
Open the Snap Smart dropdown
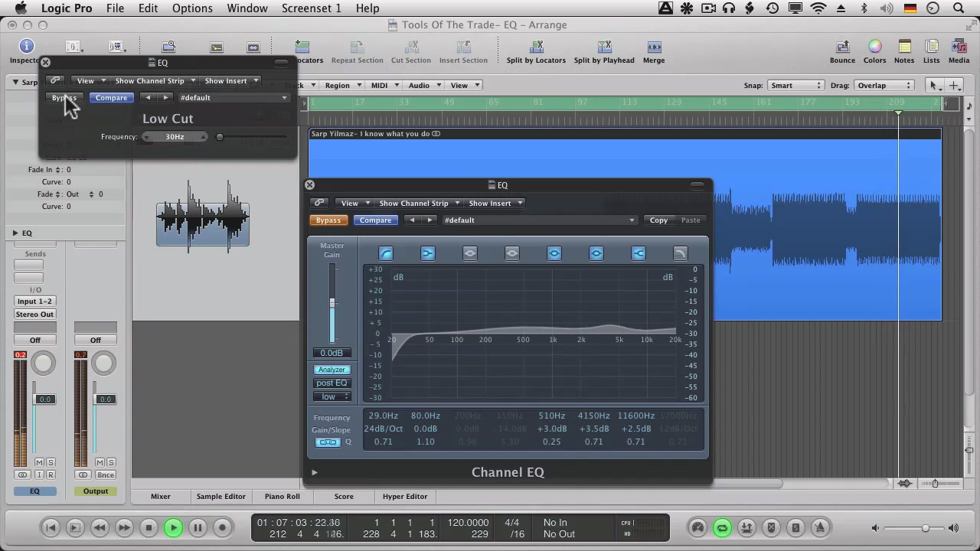796,86
